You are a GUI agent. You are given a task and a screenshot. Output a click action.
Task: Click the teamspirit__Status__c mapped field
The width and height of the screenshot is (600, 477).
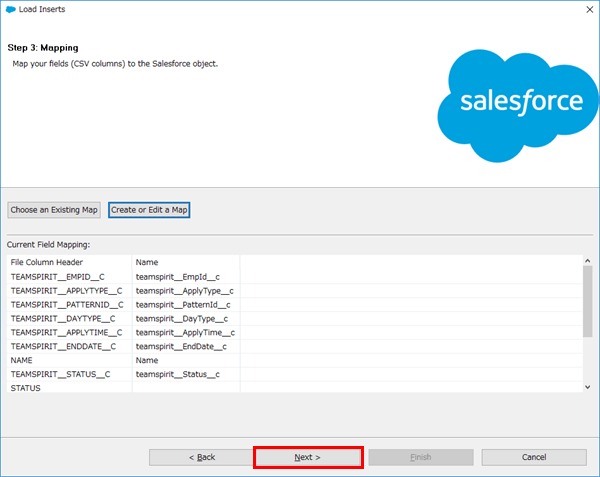(x=178, y=374)
